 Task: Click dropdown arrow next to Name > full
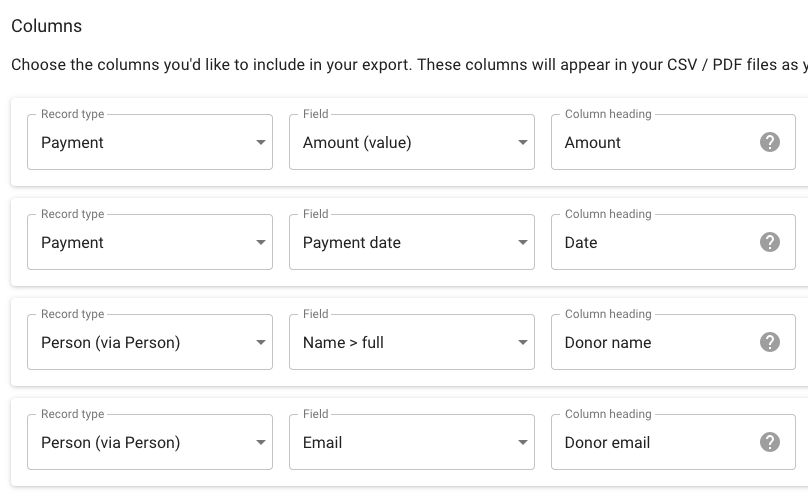point(523,343)
